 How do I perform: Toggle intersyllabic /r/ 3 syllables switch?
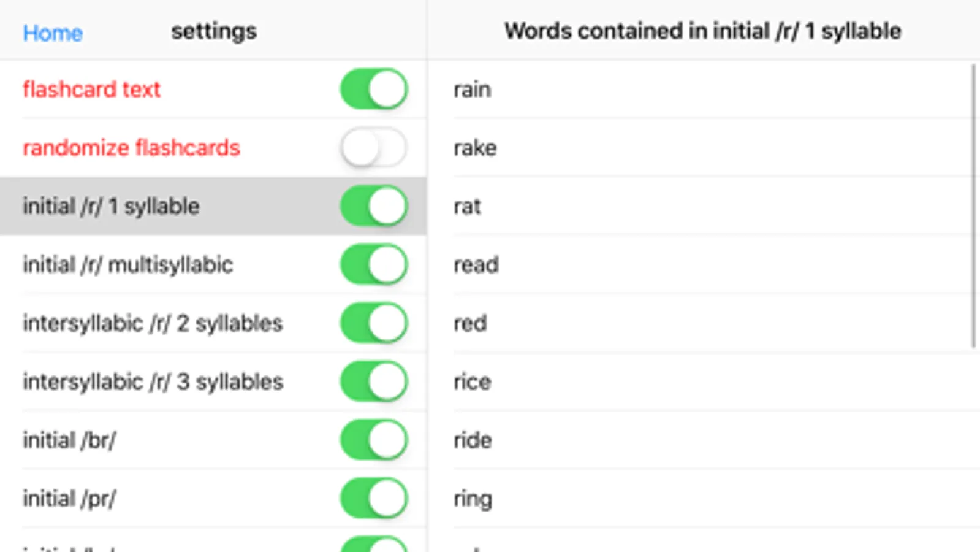374,381
